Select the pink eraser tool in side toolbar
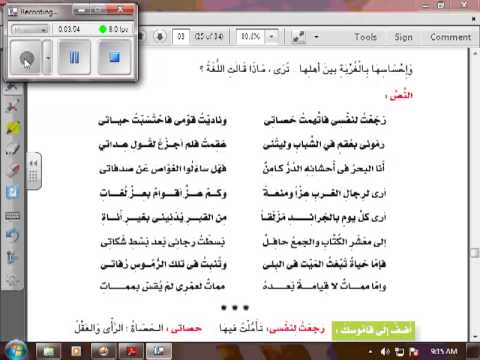This screenshot has height=360, width=480. click(x=13, y=171)
